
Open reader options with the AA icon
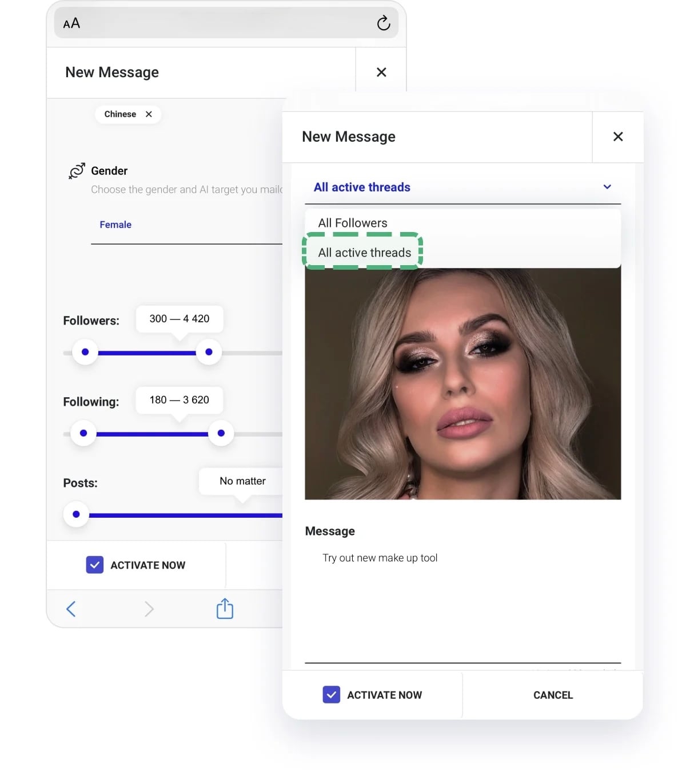click(x=71, y=23)
